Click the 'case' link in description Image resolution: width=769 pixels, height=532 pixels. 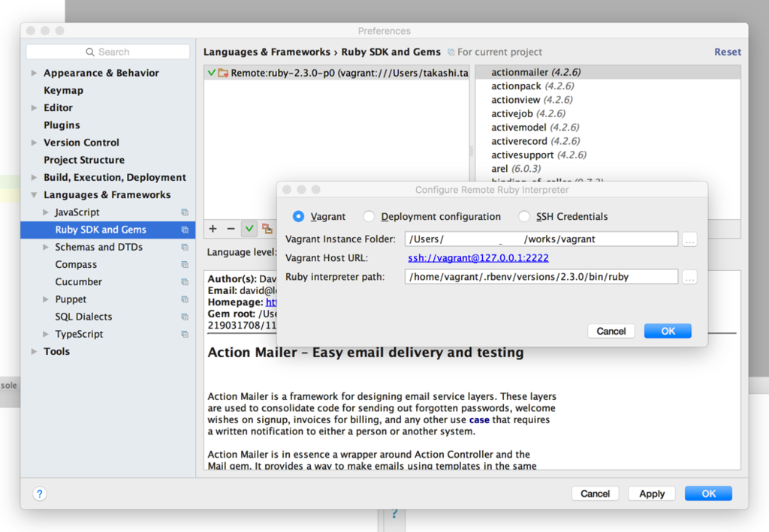point(479,419)
